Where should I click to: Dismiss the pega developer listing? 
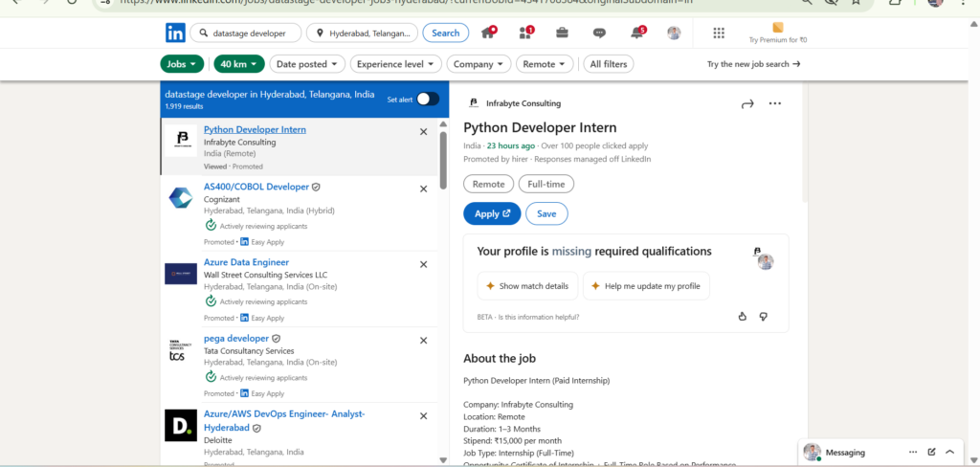[423, 341]
